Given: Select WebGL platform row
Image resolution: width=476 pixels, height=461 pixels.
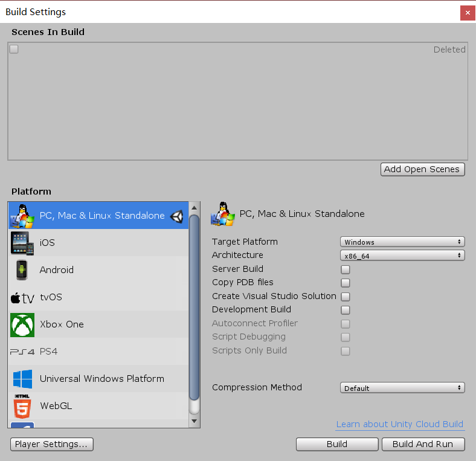Looking at the screenshot, I should click(x=98, y=406).
